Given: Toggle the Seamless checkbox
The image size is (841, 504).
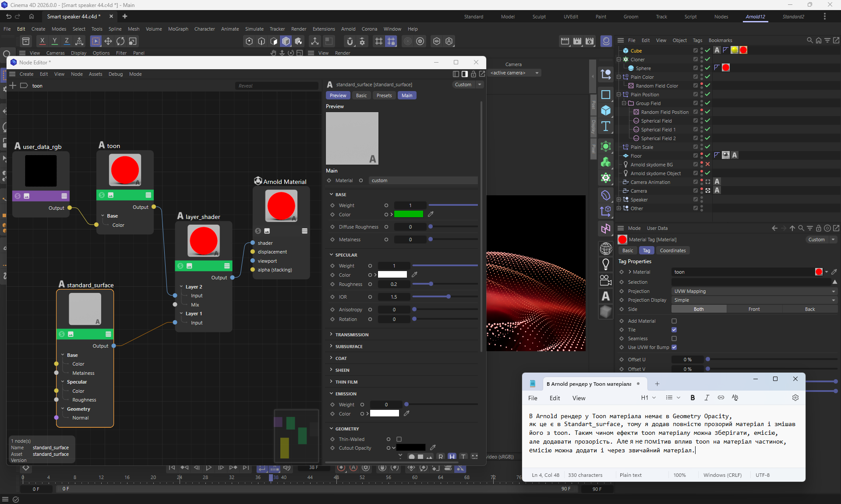Looking at the screenshot, I should pyautogui.click(x=674, y=338).
